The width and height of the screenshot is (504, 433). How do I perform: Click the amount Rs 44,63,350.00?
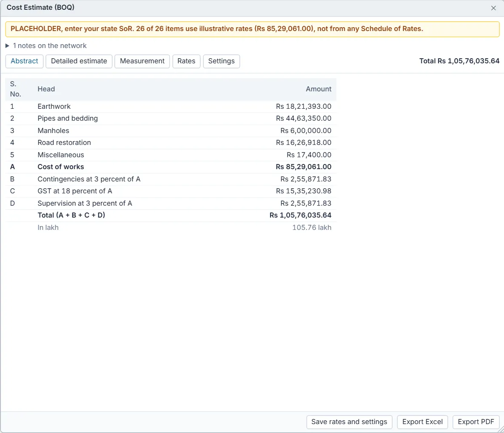(303, 118)
